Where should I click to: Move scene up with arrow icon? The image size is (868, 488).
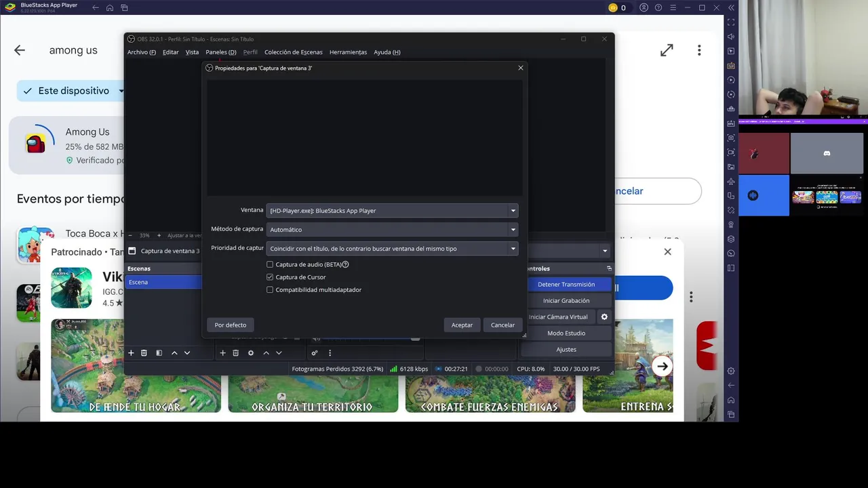[x=174, y=352]
